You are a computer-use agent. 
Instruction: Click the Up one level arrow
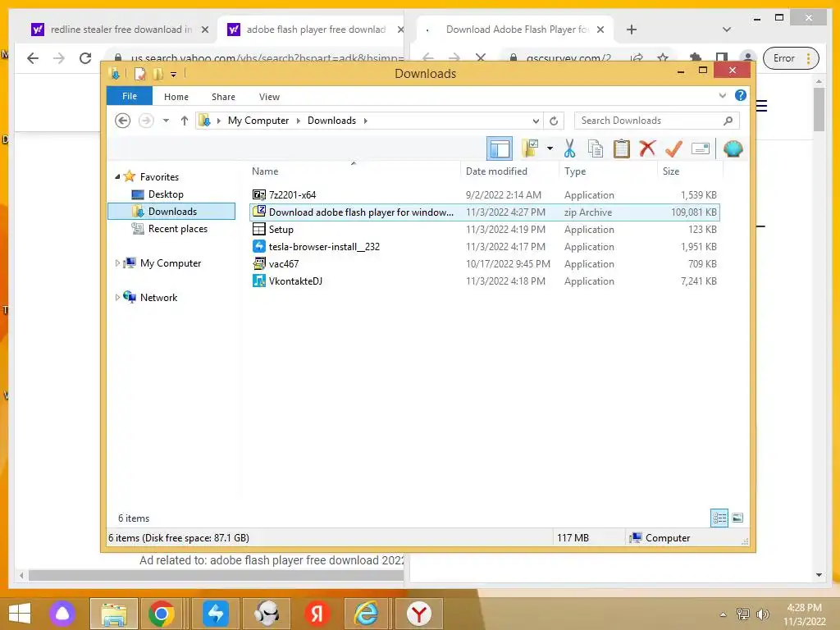(185, 121)
